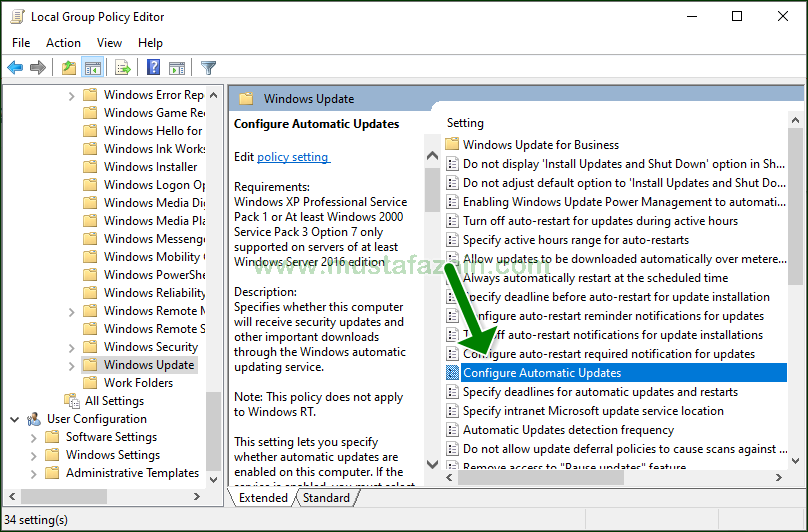Screen dimensions: 808x532
Task: Click tree pane horizontal scrollbar right arrow
Action: [196, 496]
